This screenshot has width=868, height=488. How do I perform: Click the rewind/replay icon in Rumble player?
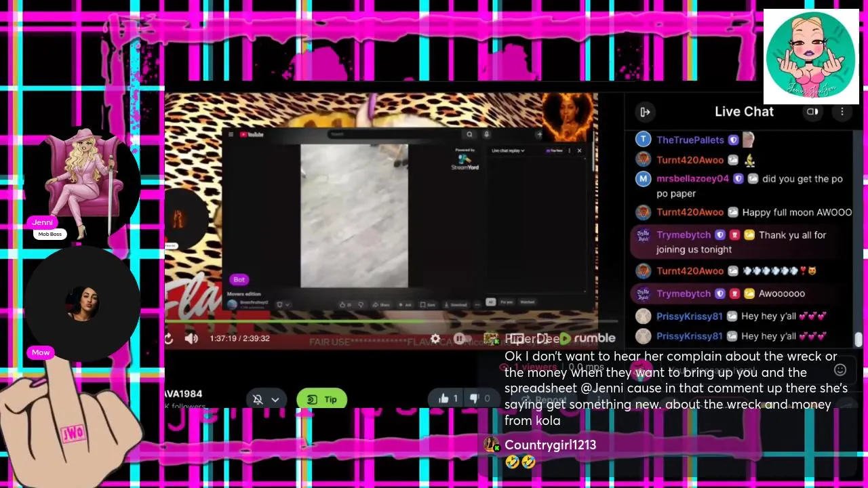169,338
